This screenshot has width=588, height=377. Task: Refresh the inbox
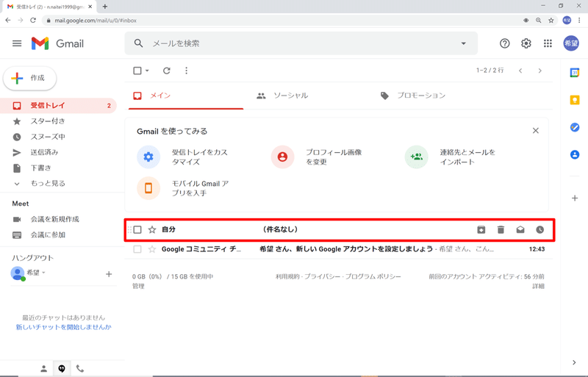point(167,71)
